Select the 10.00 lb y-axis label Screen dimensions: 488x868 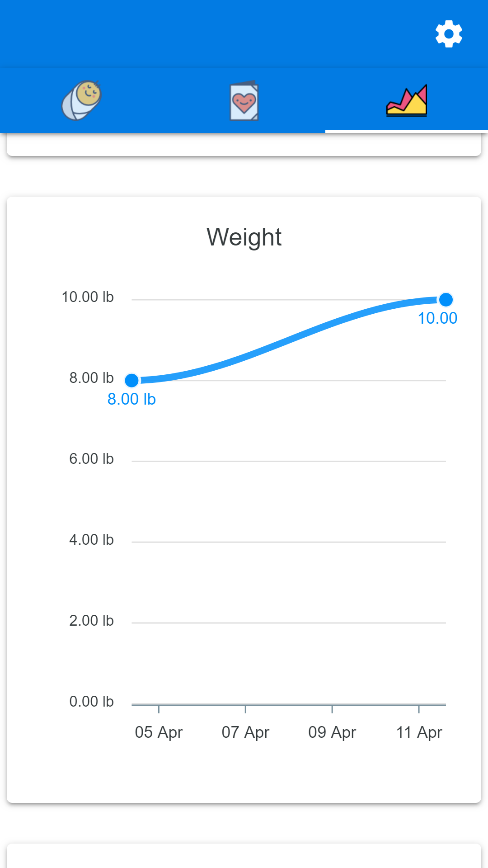click(x=88, y=297)
